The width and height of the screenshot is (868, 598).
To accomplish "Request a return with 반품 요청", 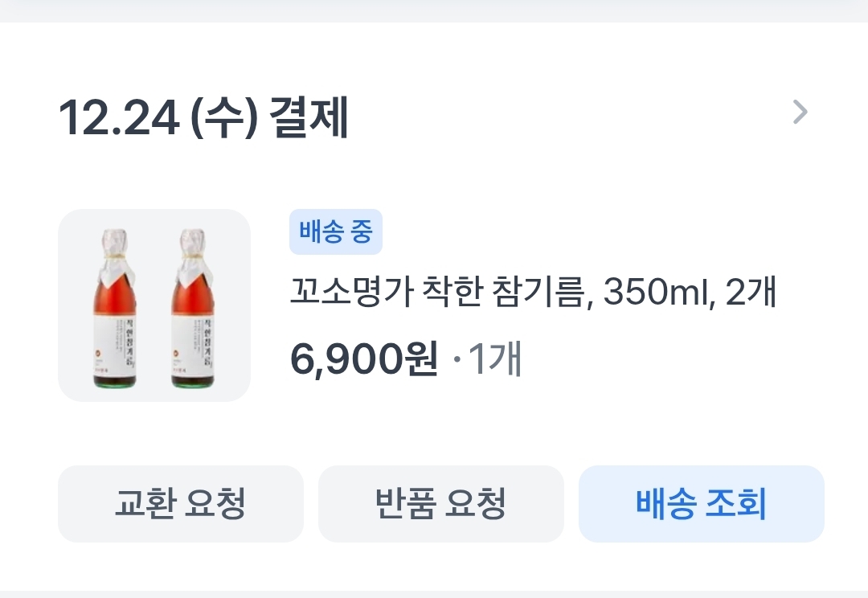I will click(x=440, y=504).
